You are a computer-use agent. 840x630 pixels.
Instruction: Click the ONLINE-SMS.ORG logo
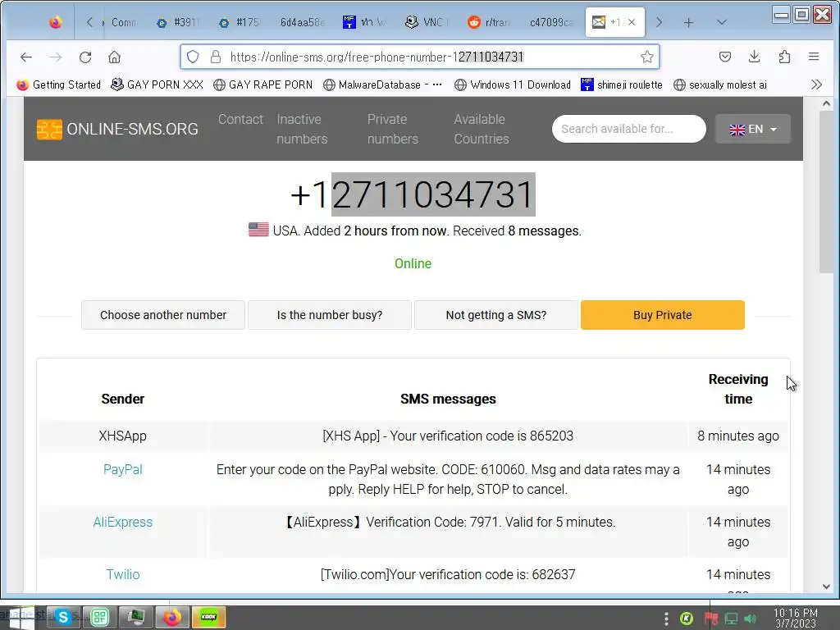pos(117,129)
